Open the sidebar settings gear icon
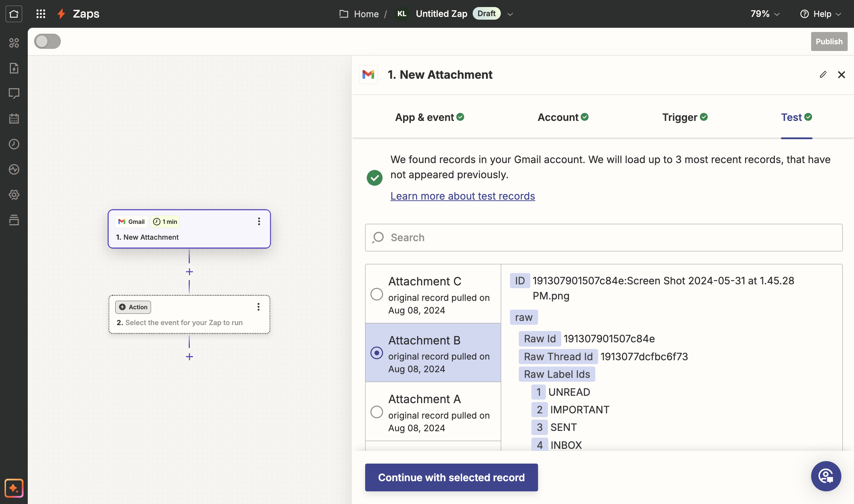 14,195
